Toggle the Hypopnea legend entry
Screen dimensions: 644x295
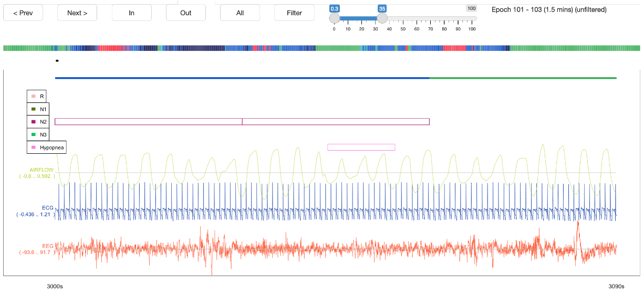[x=47, y=148]
